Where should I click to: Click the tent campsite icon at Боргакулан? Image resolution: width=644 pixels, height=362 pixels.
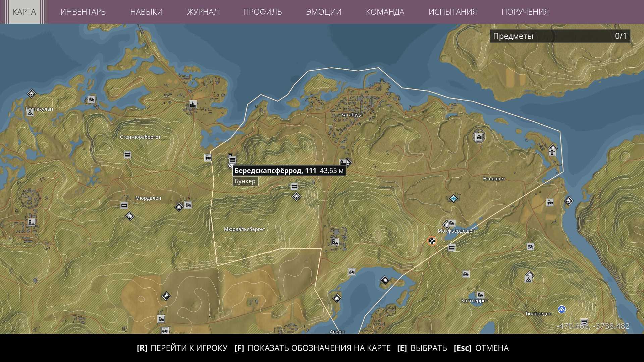pos(30,113)
